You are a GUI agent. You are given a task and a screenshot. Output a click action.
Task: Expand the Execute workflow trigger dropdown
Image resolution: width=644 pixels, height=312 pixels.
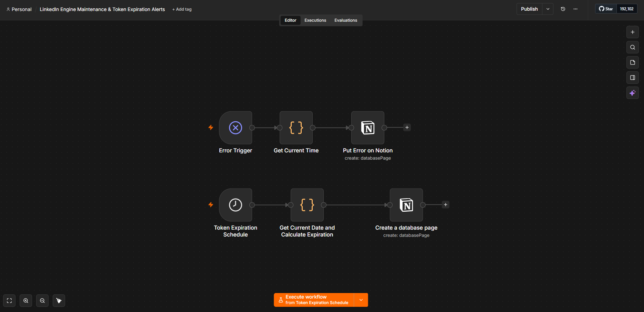(x=361, y=300)
